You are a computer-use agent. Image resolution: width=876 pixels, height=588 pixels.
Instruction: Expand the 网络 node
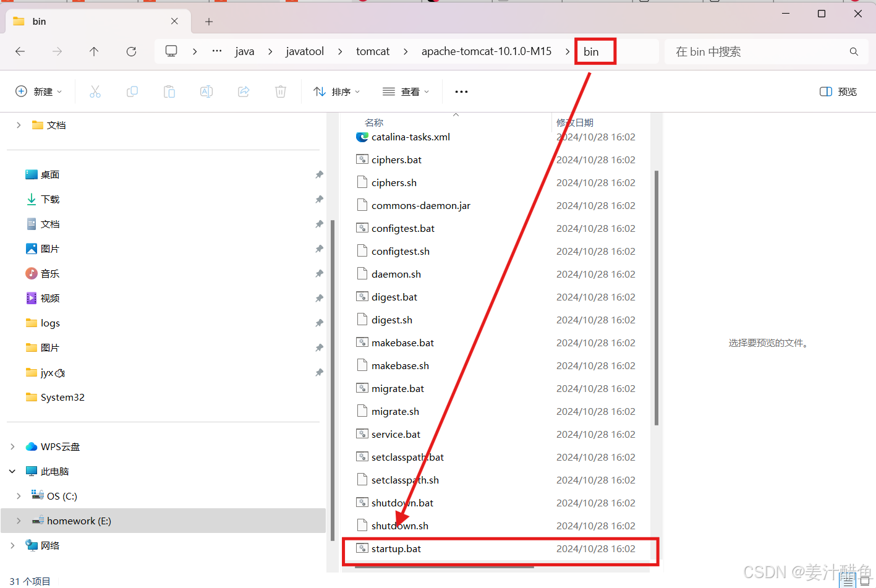pyautogui.click(x=12, y=545)
